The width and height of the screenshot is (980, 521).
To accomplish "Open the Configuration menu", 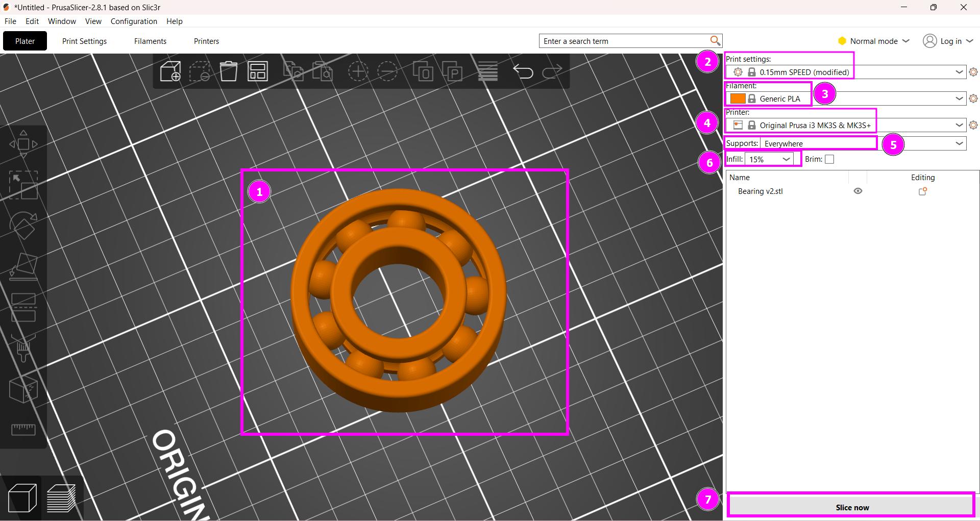I will tap(134, 21).
